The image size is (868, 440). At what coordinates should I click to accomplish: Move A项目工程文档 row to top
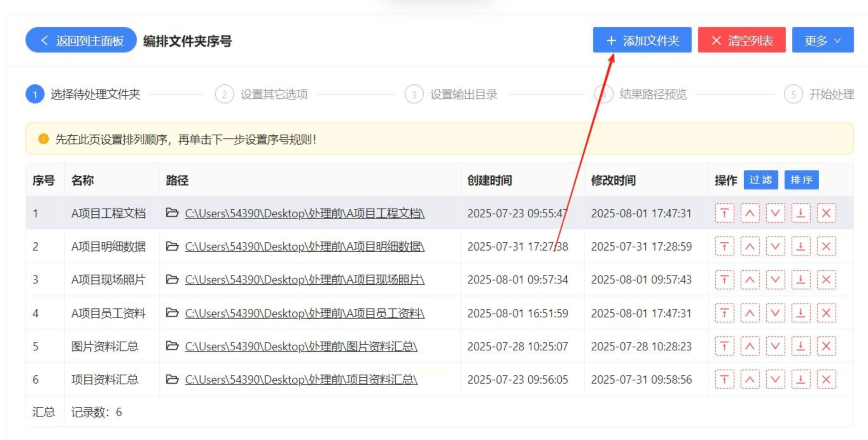[724, 213]
